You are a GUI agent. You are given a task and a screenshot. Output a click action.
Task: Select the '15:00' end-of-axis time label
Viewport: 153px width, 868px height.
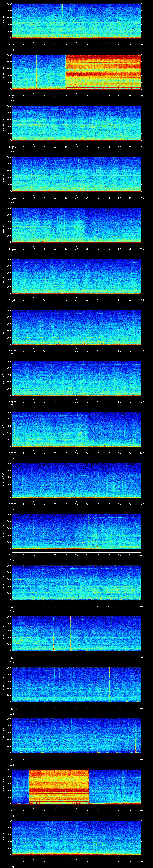click(x=141, y=44)
